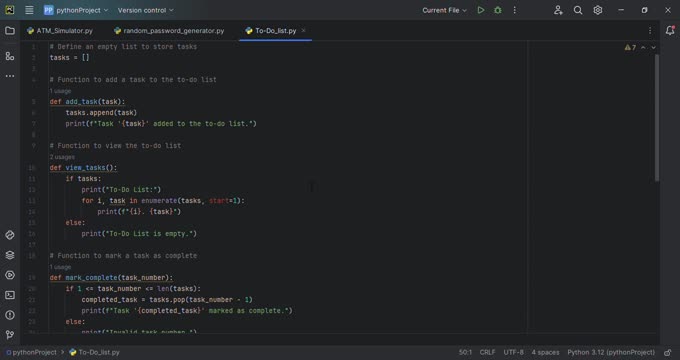Click the editor vertical scrollbar

pos(657,117)
